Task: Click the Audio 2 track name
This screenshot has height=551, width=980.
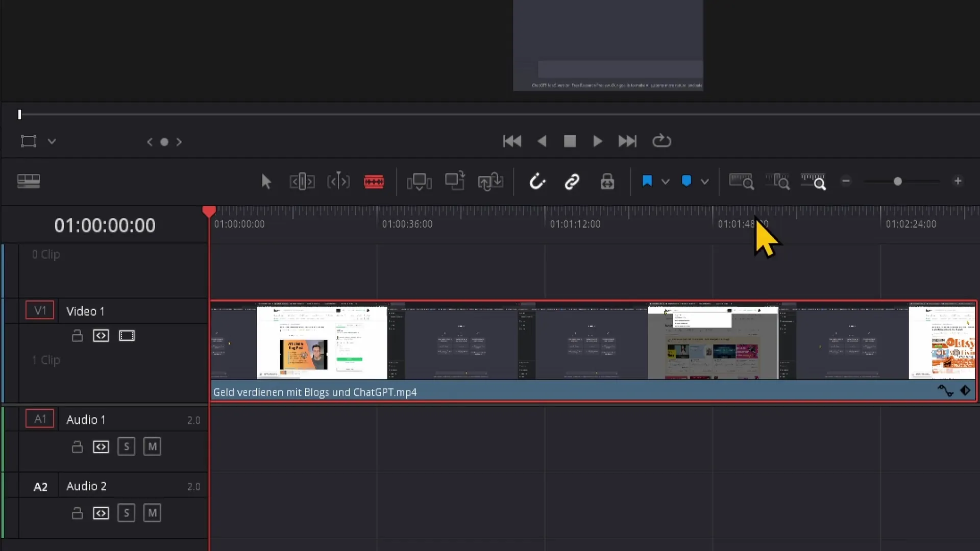Action: coord(86,486)
